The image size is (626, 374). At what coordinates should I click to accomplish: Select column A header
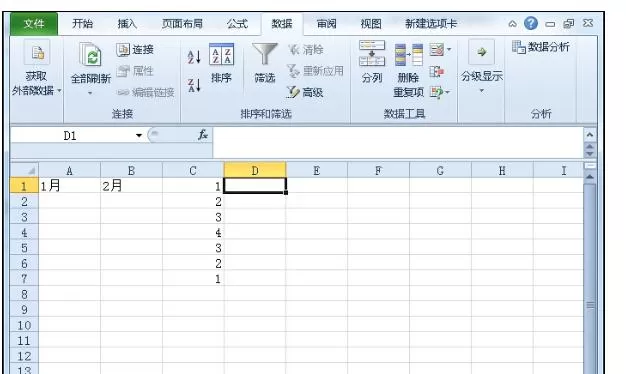pyautogui.click(x=69, y=170)
